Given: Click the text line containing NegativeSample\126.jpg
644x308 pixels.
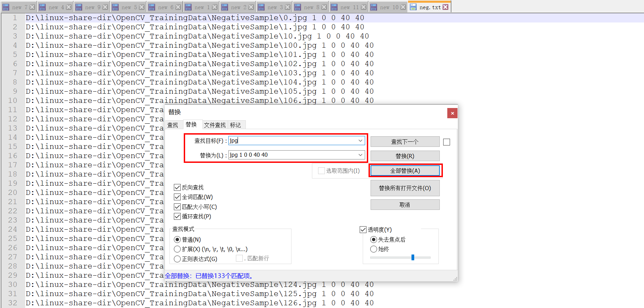Looking at the screenshot, I should [x=200, y=303].
